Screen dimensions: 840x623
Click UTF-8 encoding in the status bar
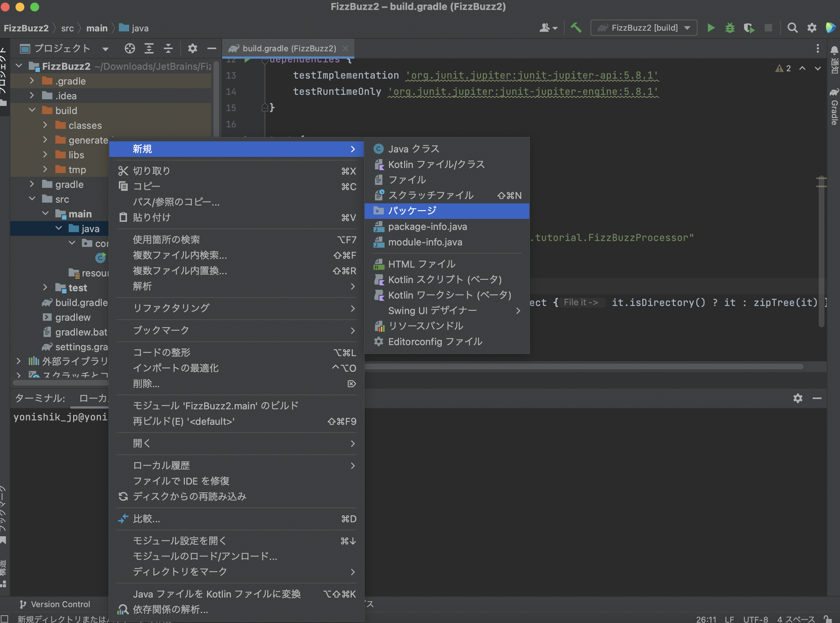point(755,619)
